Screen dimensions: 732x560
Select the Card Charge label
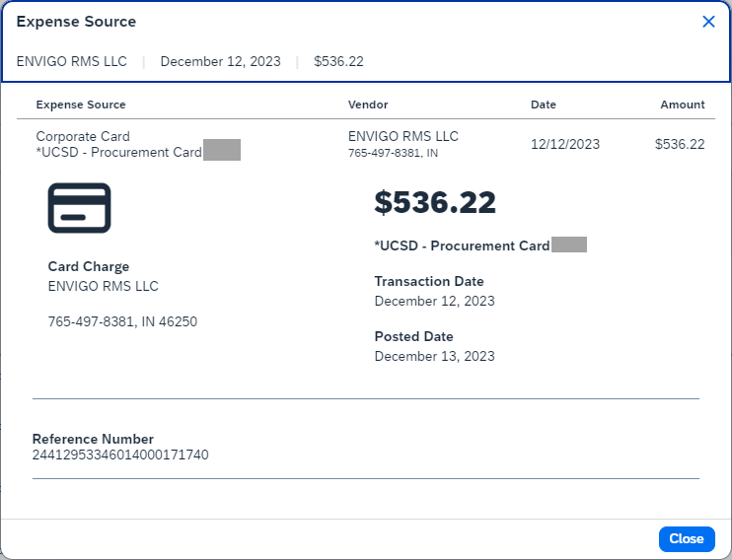(89, 266)
